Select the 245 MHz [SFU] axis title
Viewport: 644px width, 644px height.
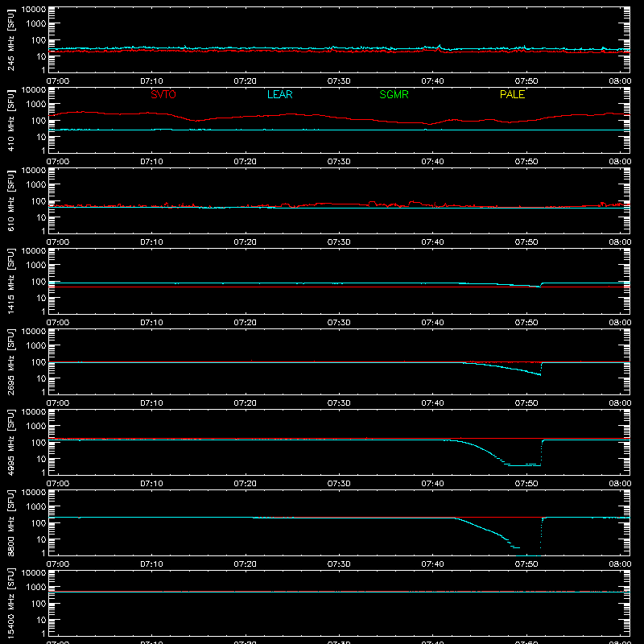pyautogui.click(x=10, y=39)
